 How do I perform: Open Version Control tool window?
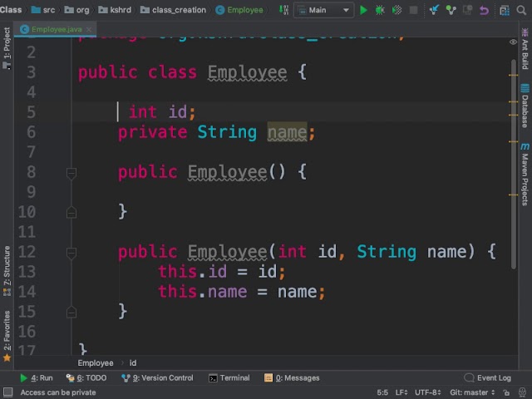point(157,378)
